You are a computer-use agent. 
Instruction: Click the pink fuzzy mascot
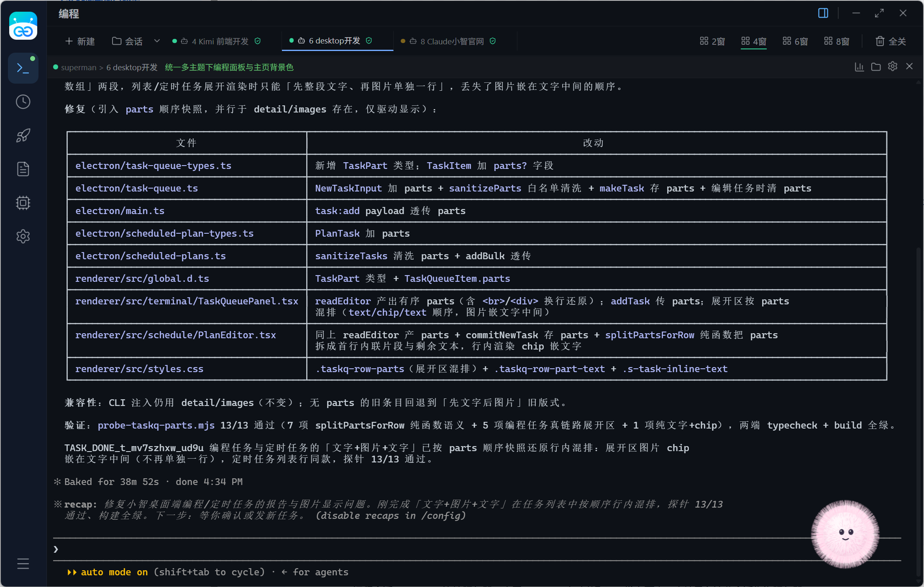(845, 534)
